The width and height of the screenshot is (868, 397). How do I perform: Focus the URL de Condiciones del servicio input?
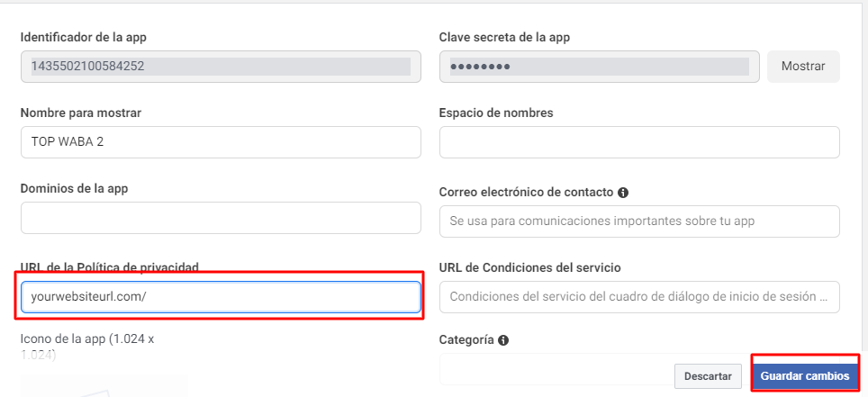coord(639,297)
